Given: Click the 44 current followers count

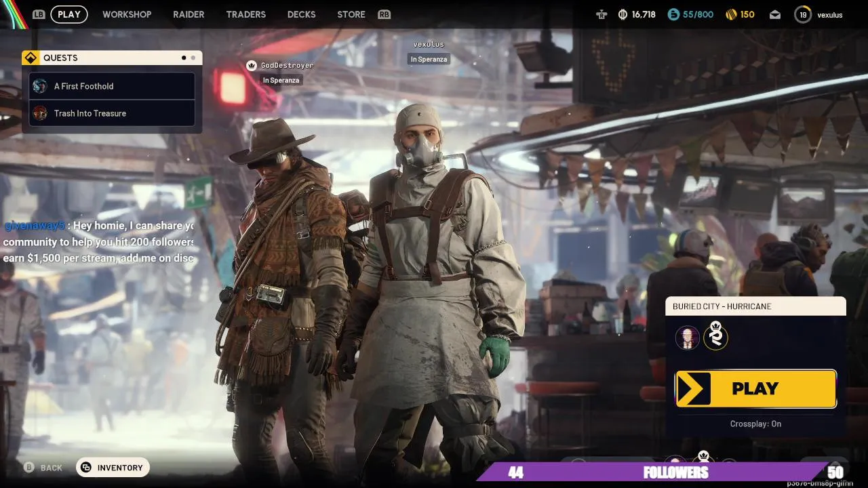Looking at the screenshot, I should [516, 472].
